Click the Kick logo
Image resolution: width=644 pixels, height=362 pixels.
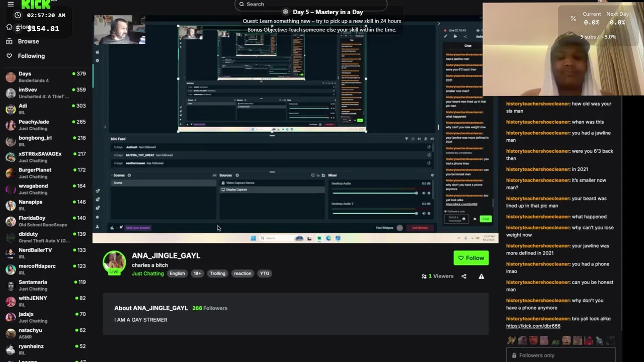36,5
